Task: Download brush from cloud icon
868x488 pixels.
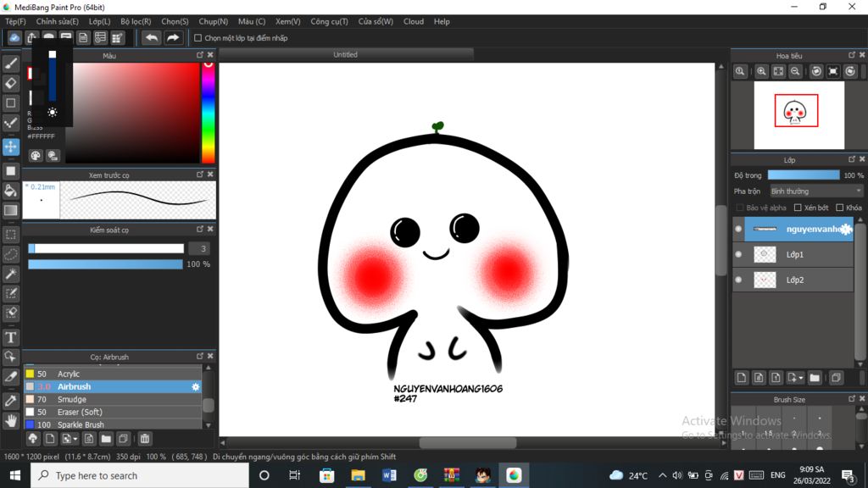Action: click(x=33, y=439)
